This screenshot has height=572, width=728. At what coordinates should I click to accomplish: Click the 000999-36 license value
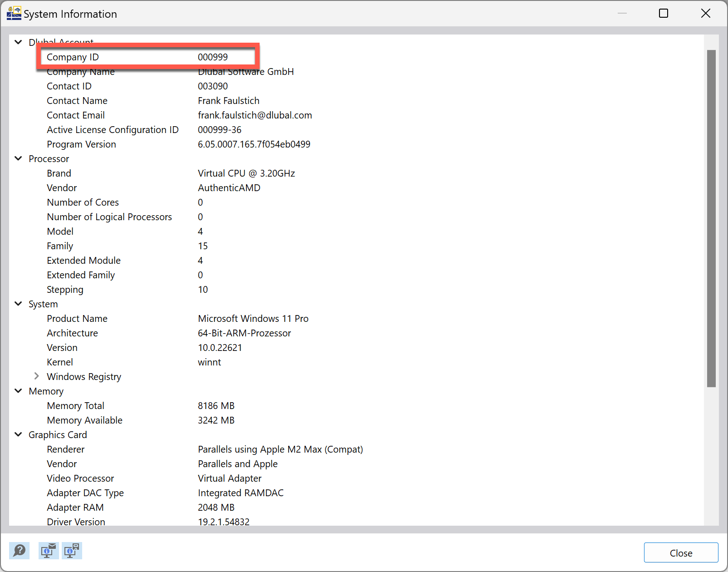219,130
